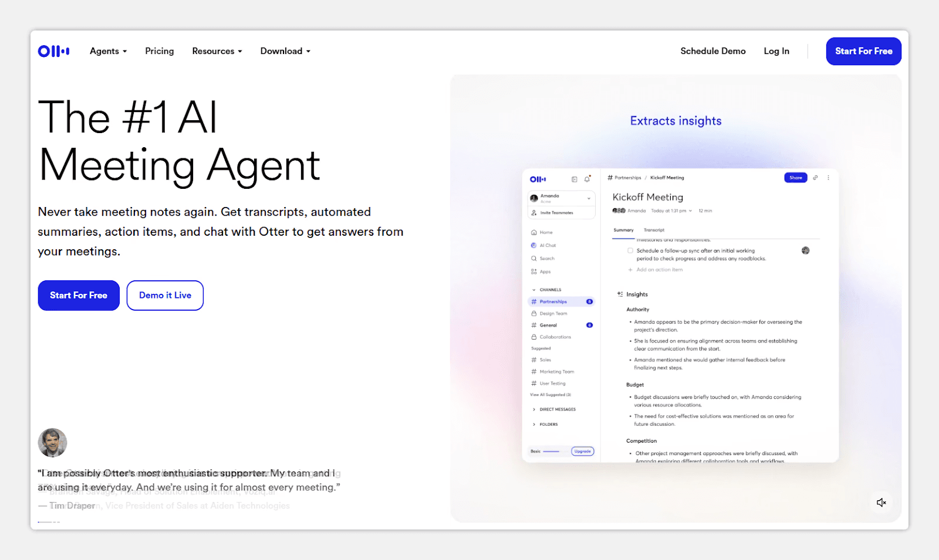
Task: Click Tim Draper's testimonial photo
Action: tap(52, 443)
